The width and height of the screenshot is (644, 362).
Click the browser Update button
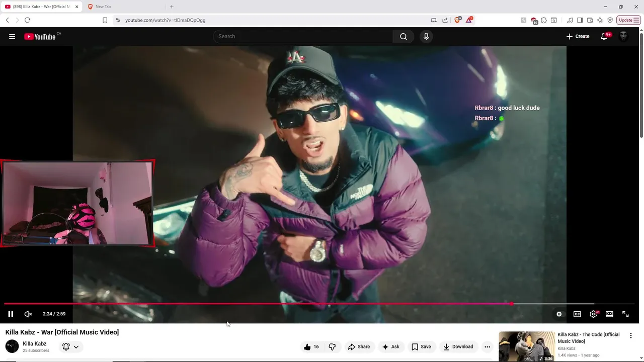[x=628, y=20]
